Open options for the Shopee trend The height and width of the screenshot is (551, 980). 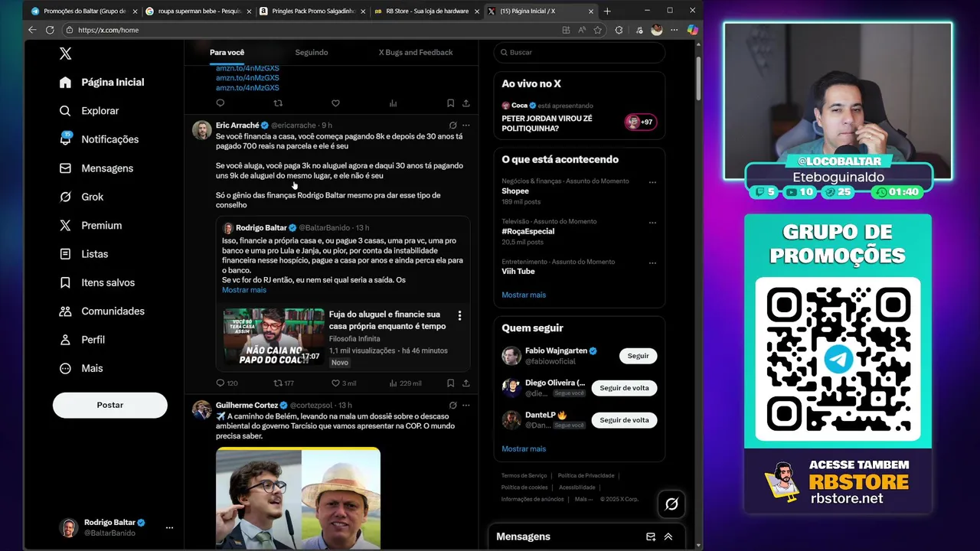(652, 182)
